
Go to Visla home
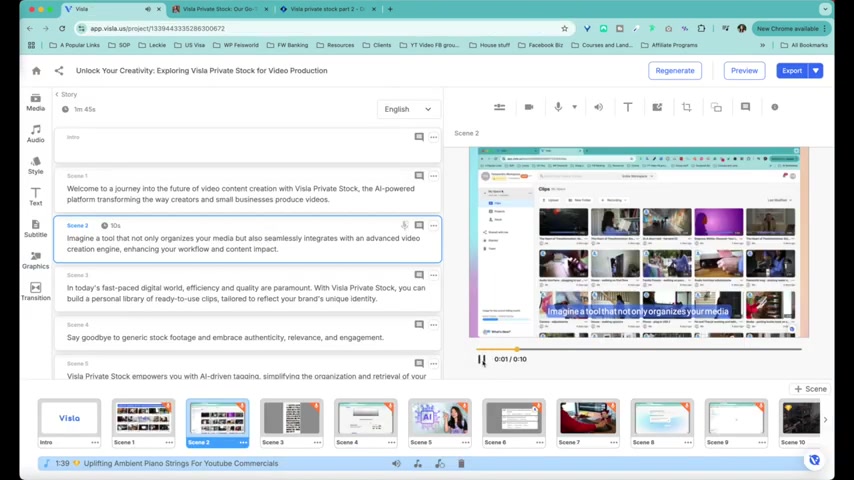coord(36,71)
